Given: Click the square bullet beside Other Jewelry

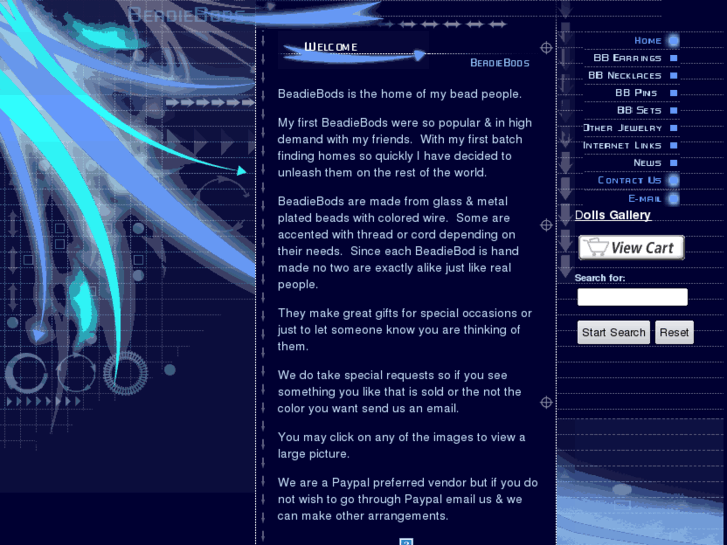Looking at the screenshot, I should tap(674, 128).
